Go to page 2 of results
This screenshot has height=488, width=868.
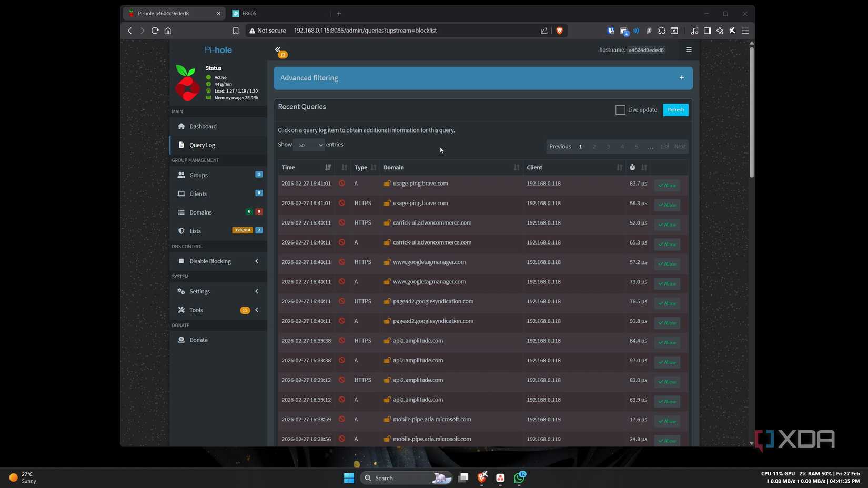[594, 147]
